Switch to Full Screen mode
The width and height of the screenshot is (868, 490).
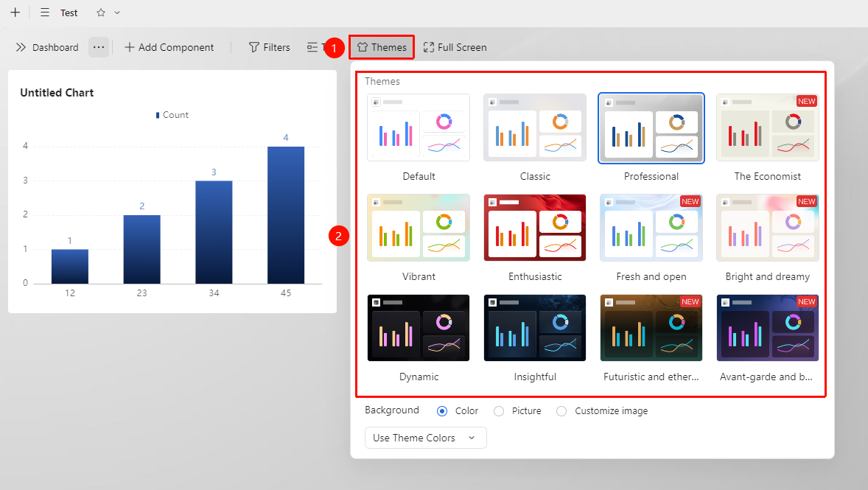pyautogui.click(x=455, y=47)
